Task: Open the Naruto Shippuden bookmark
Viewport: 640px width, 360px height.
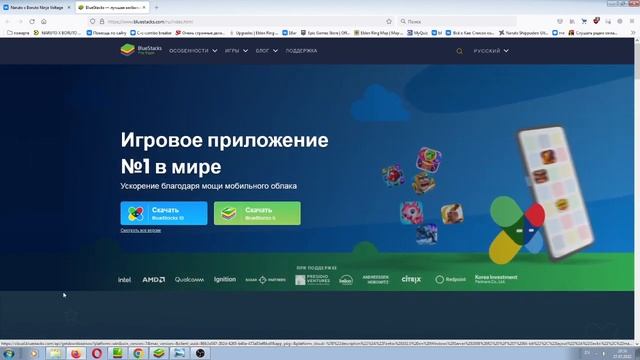Action: pos(524,33)
